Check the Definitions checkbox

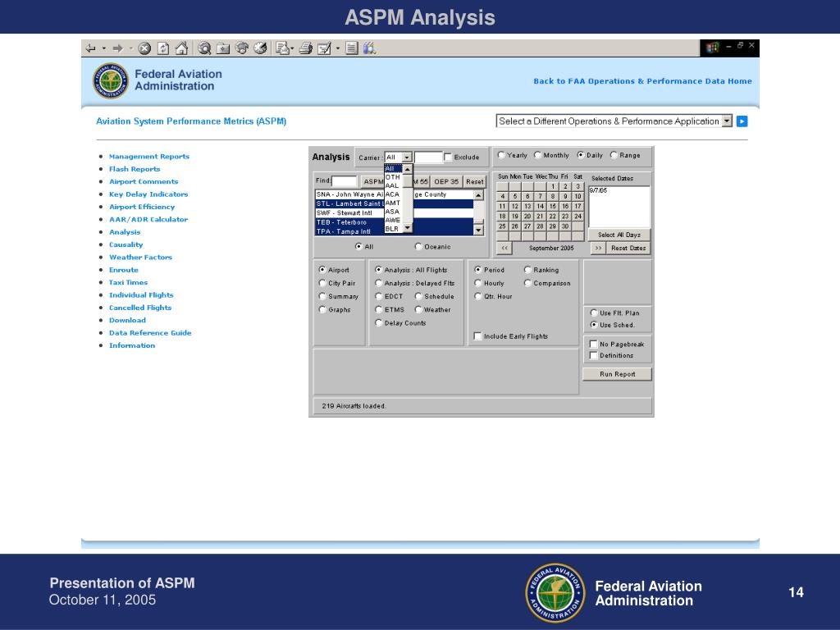pos(594,355)
